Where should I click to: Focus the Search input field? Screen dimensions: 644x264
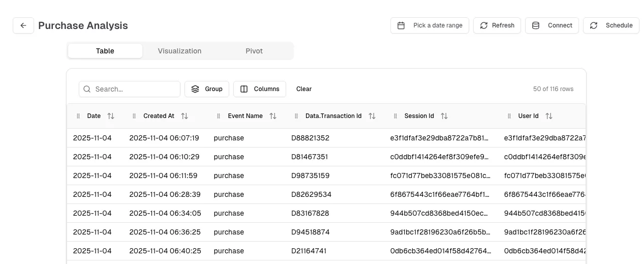pyautogui.click(x=130, y=89)
